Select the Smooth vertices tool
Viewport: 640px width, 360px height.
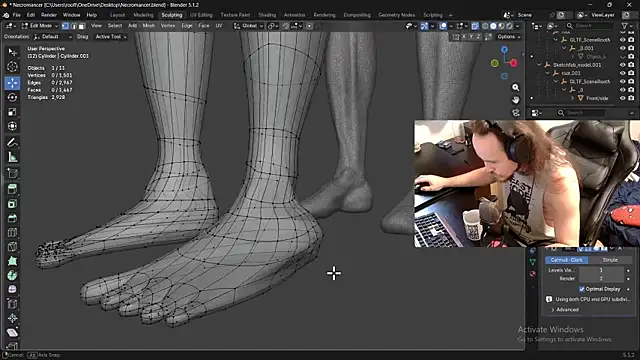click(12, 290)
